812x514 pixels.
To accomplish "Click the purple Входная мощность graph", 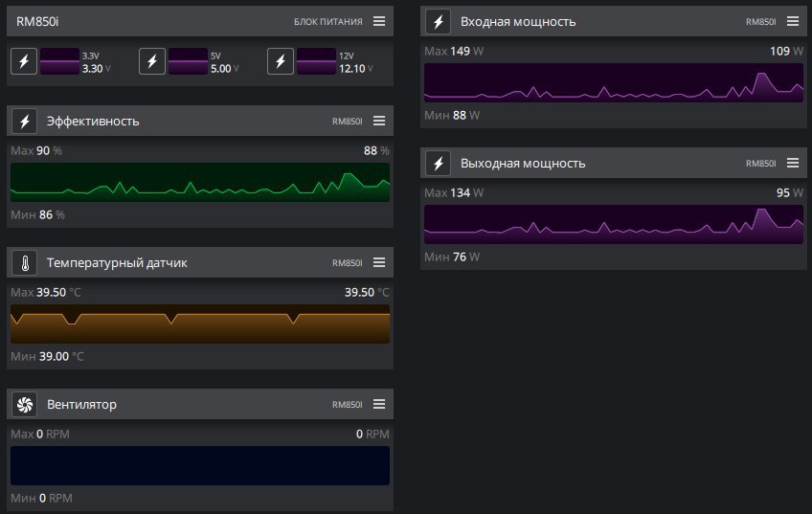I will coord(614,83).
